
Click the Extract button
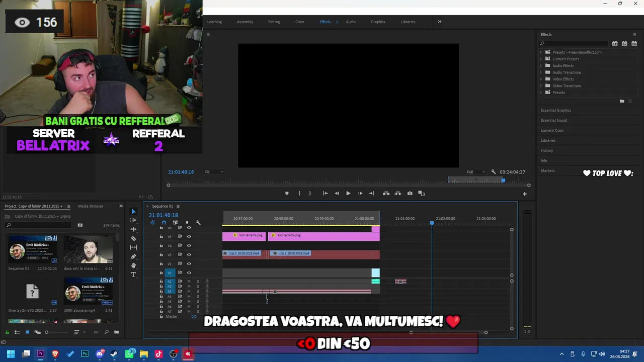click(x=398, y=194)
